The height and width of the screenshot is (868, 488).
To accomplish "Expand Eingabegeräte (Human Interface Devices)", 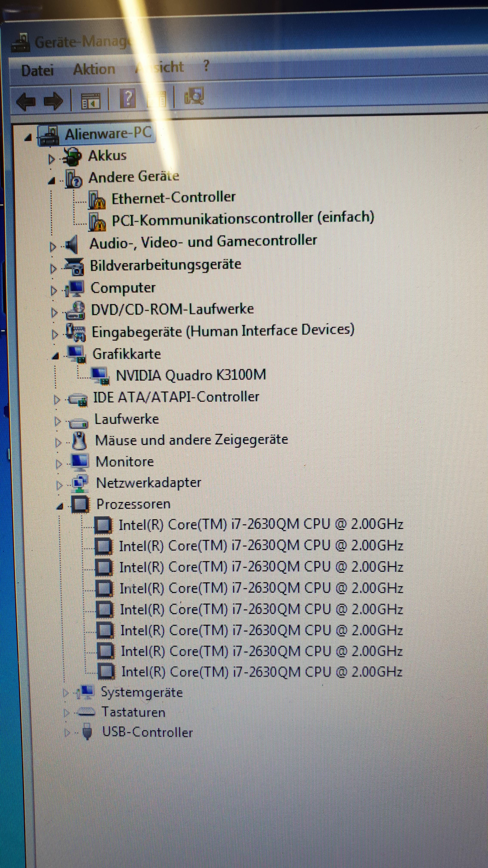I will click(x=55, y=334).
